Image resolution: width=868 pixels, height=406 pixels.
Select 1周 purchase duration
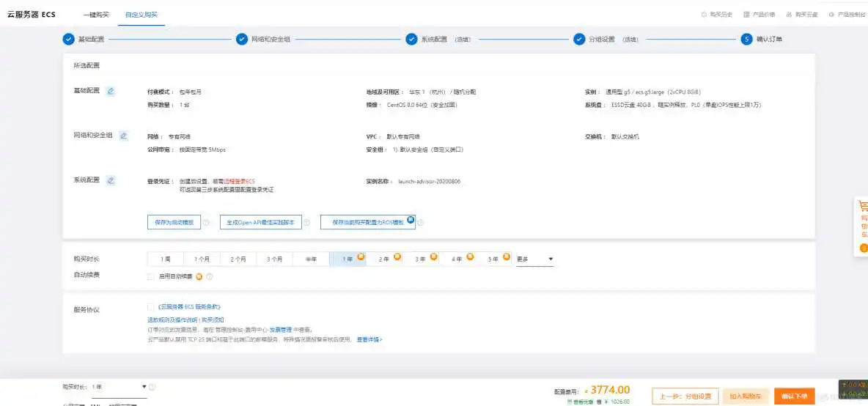click(x=166, y=259)
